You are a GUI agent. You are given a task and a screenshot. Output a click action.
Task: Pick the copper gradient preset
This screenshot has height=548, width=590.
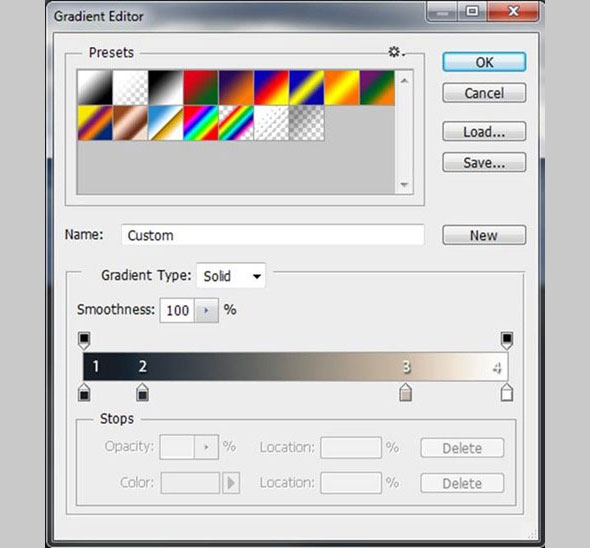coord(130,123)
